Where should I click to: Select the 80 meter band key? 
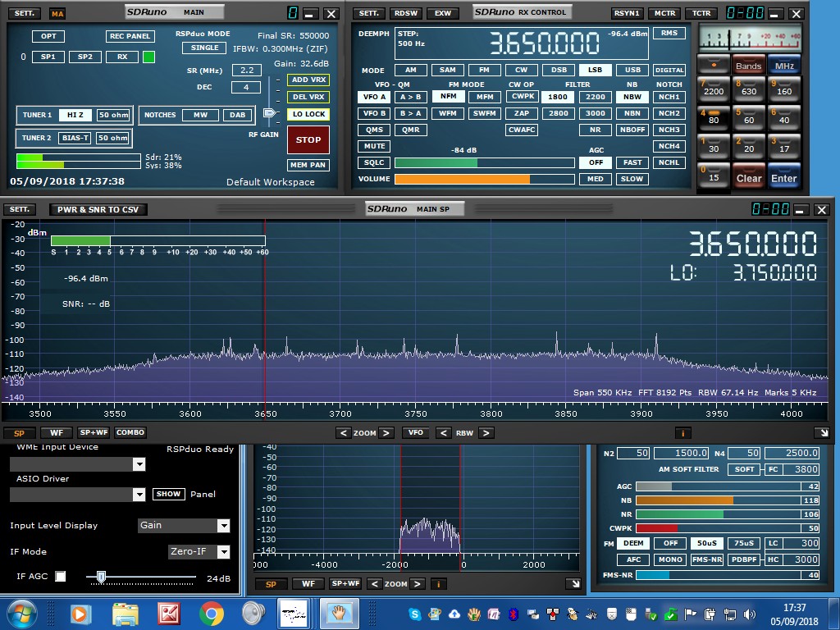click(x=714, y=119)
